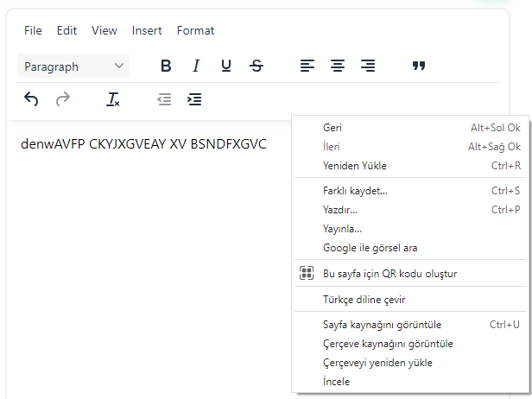The image size is (532, 399).
Task: Apply strikethrough formatting
Action: 256,66
